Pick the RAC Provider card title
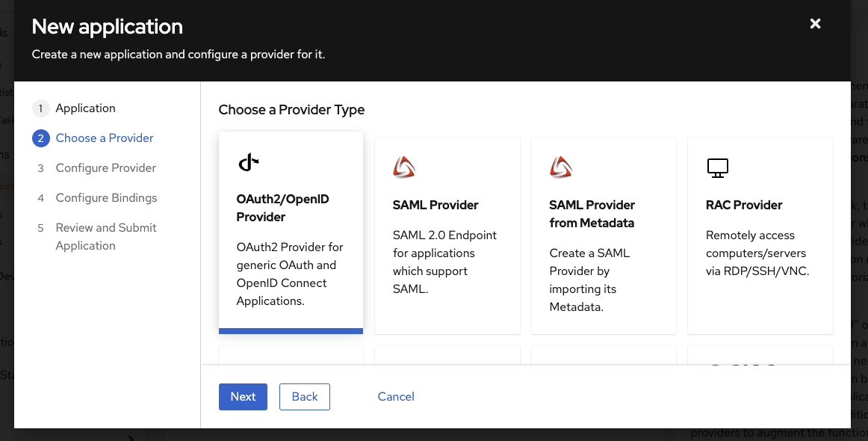The width and height of the screenshot is (868, 441). click(x=744, y=205)
